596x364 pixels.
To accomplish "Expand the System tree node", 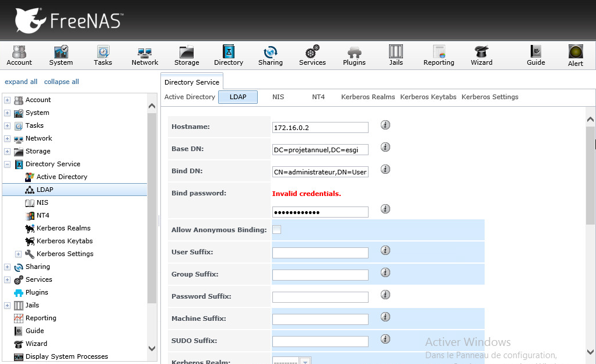I will (7, 113).
